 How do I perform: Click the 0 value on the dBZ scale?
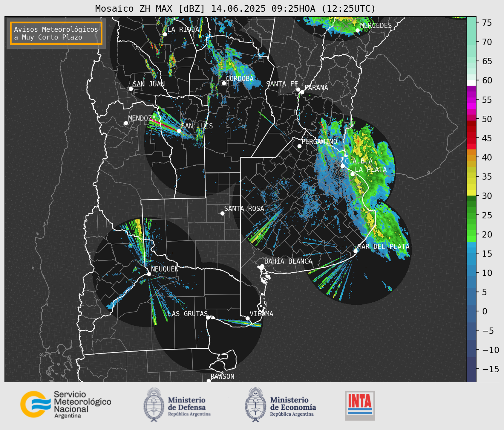click(x=485, y=311)
